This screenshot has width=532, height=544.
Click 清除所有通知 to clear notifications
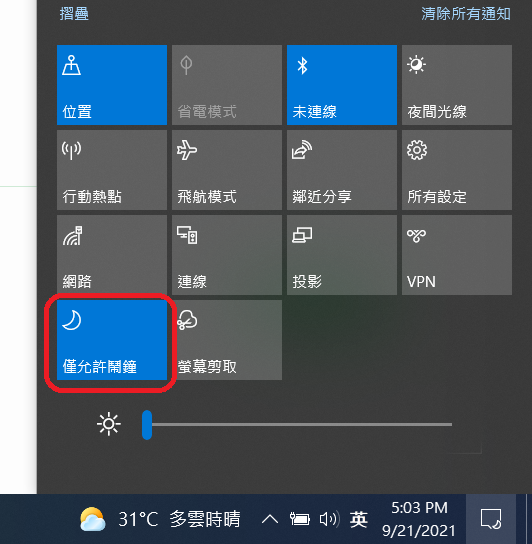pos(466,14)
